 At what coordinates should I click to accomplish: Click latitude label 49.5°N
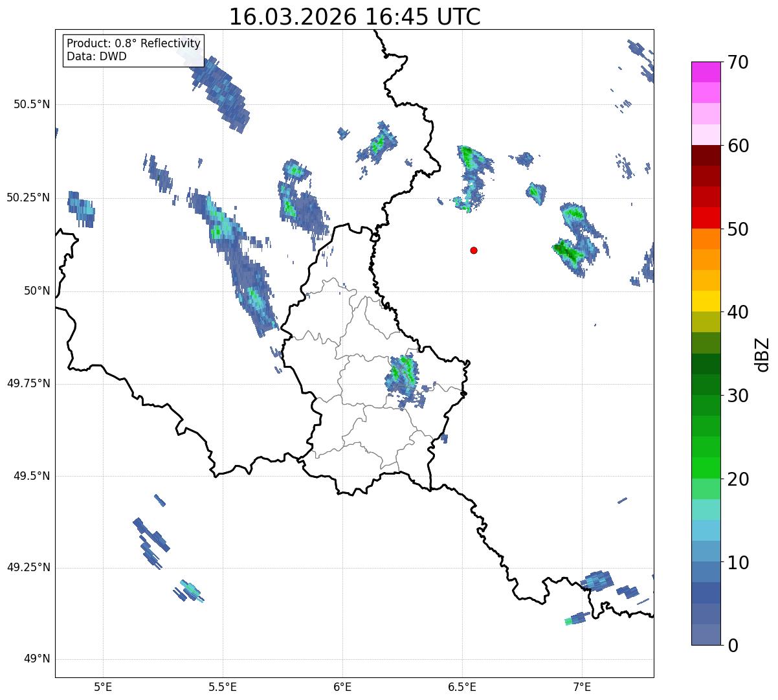31,476
